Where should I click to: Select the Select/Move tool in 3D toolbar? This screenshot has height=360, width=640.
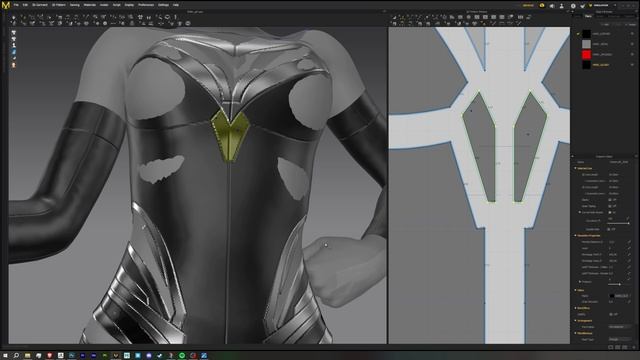click(x=23, y=18)
